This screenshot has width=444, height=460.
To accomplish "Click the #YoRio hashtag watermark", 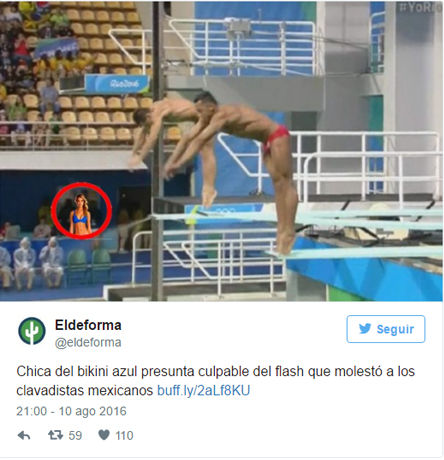I will 421,8.
